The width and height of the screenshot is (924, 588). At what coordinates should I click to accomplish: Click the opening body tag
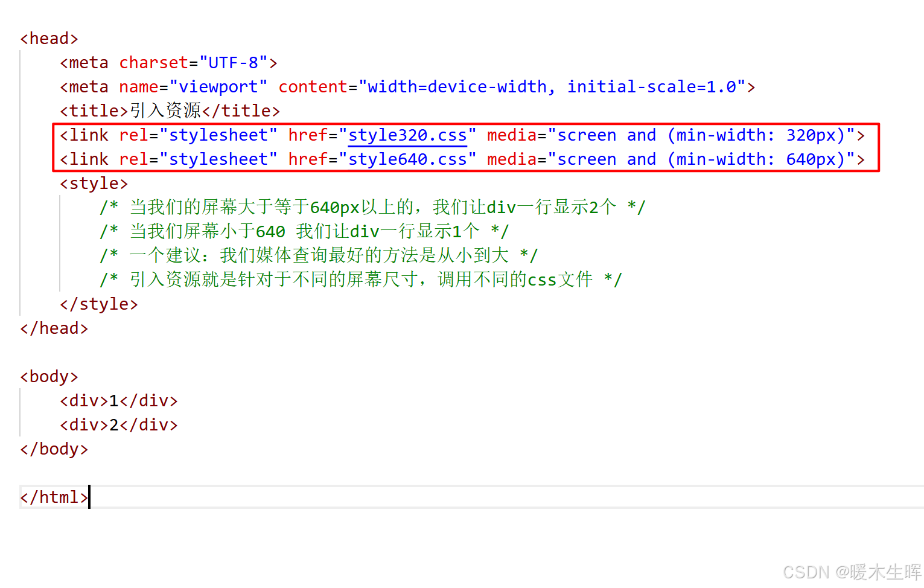[49, 377]
